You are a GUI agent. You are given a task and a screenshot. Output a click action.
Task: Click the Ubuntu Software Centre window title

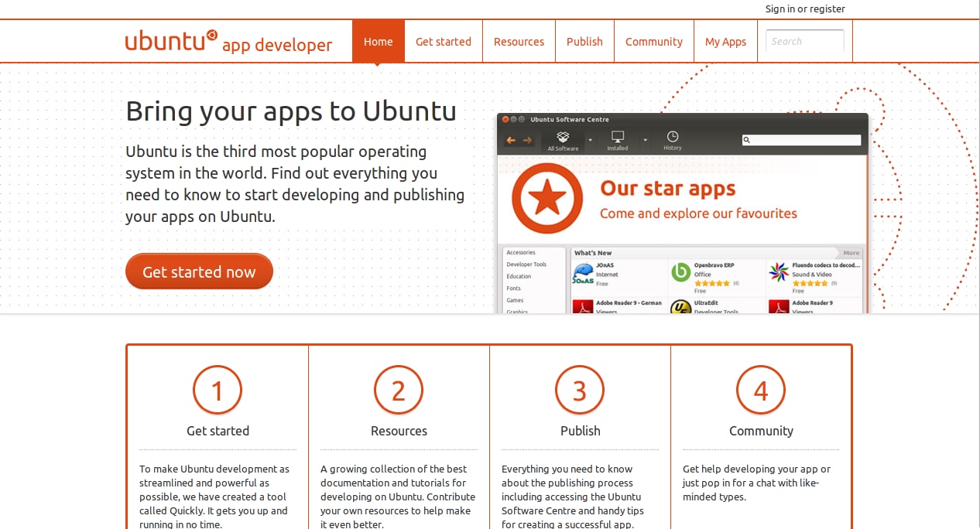click(570, 120)
